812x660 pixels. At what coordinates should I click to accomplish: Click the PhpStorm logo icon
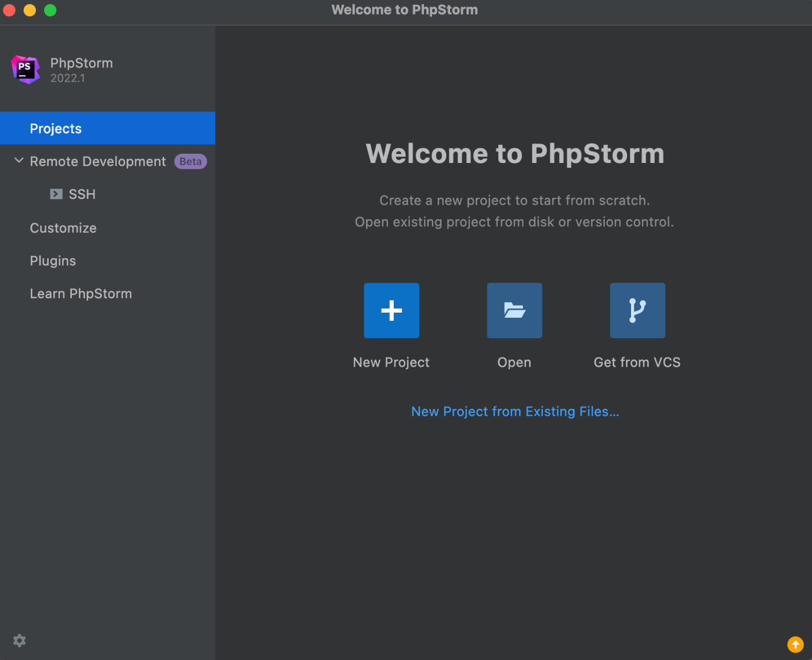tap(26, 70)
